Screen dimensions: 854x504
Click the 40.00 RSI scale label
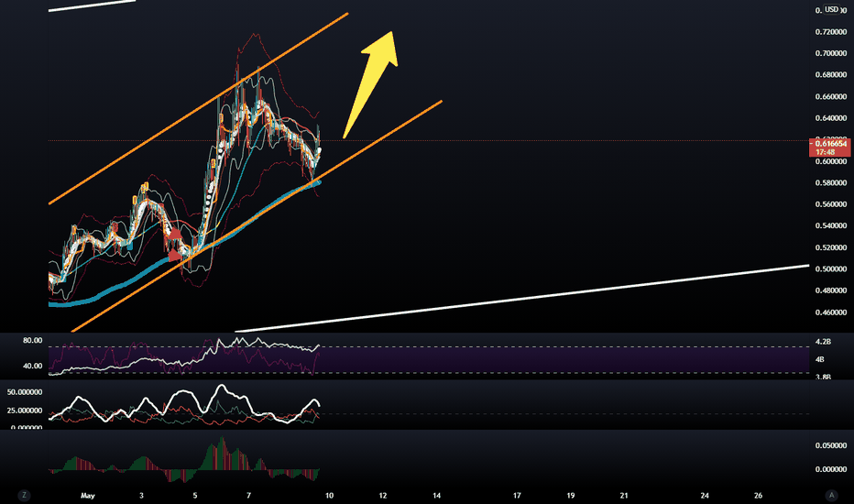coord(33,366)
